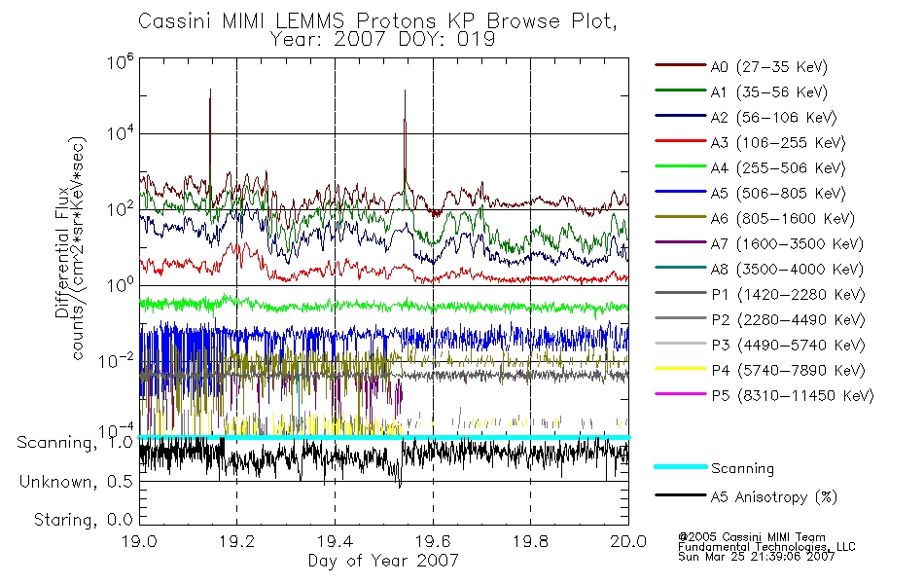The width and height of the screenshot is (924, 584).
Task: Click the Staring, 0.0 axis label
Action: (x=83, y=520)
